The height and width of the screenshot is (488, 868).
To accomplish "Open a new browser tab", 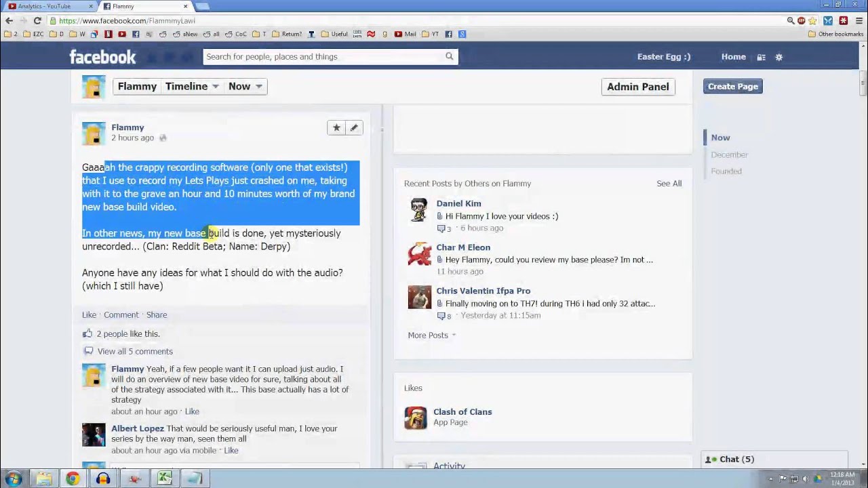I will 202,6.
